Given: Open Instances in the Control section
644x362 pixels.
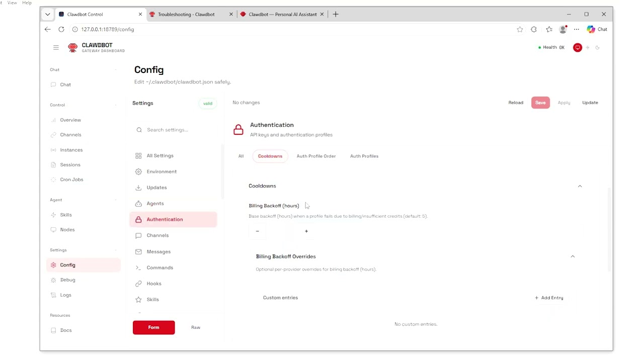Looking at the screenshot, I should 83,150.
